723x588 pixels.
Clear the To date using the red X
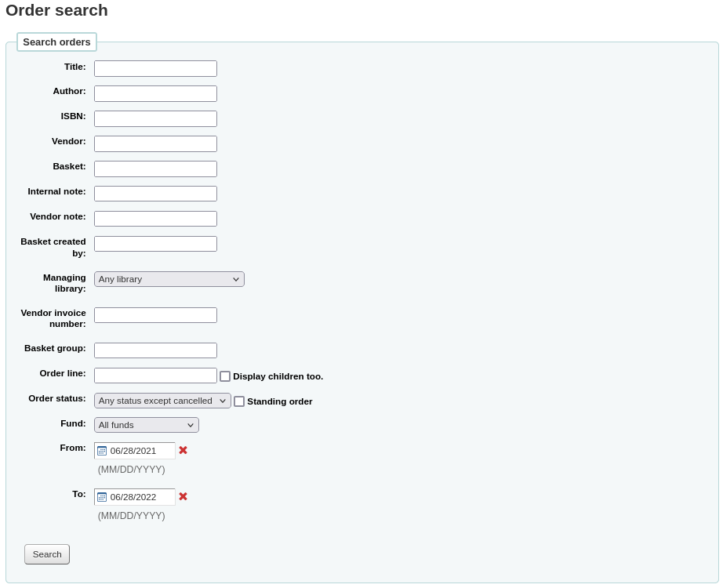click(182, 496)
